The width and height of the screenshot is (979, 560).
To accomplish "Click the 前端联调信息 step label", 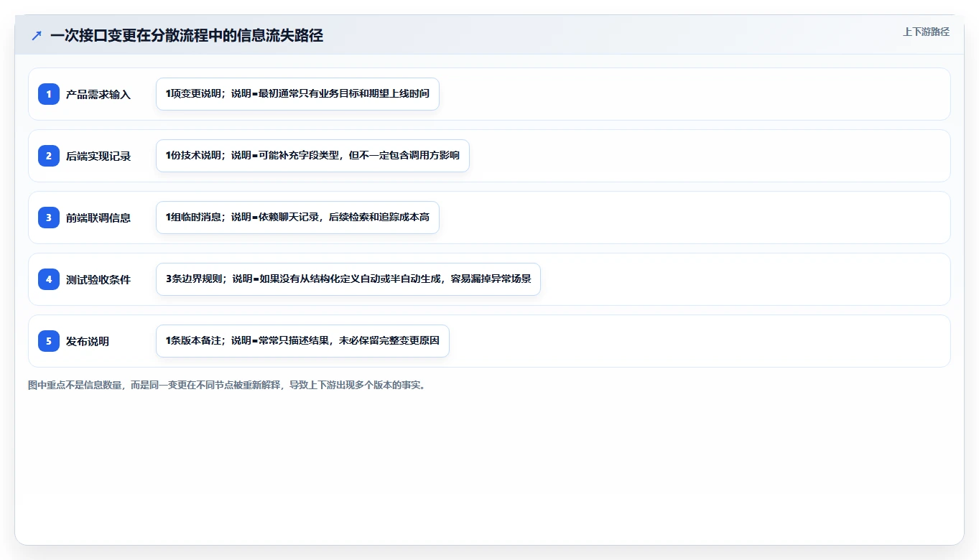I will (x=98, y=218).
